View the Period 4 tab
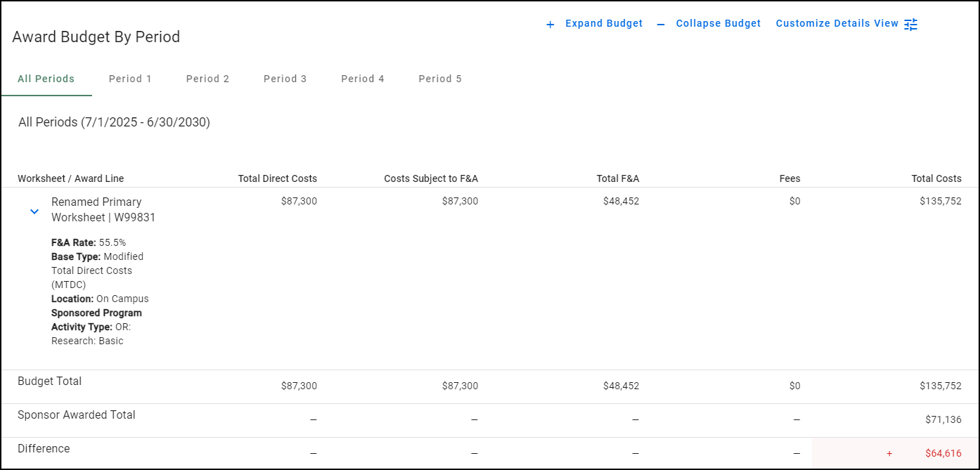 tap(363, 79)
